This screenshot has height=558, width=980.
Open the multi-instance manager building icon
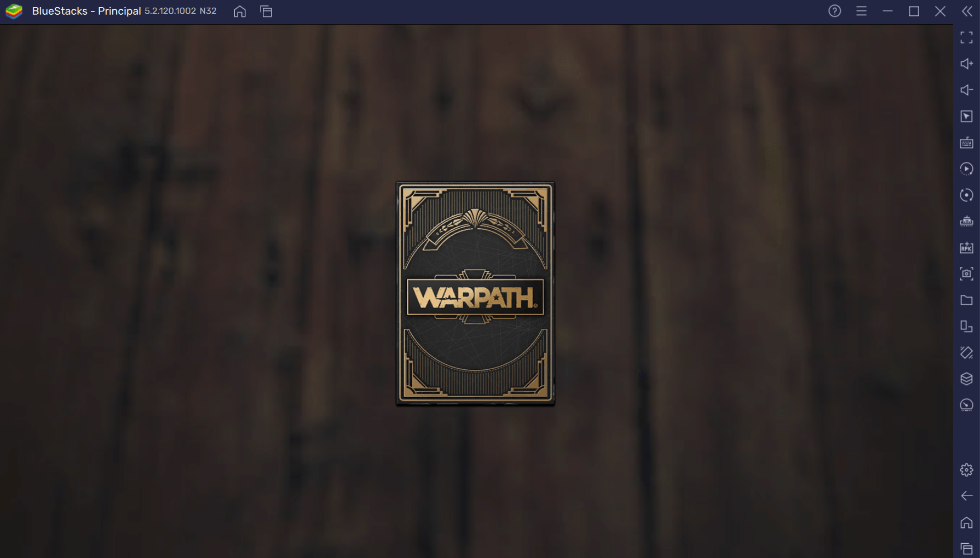(966, 222)
